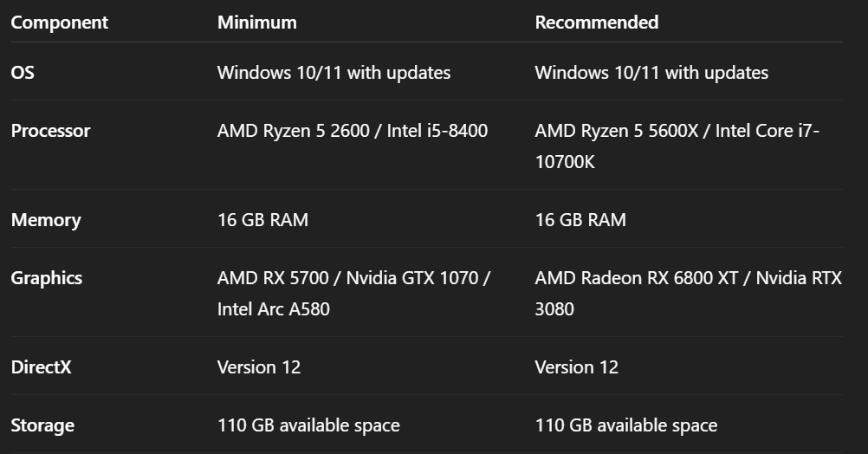Click recommended 16 GB RAM cell

pyautogui.click(x=580, y=220)
